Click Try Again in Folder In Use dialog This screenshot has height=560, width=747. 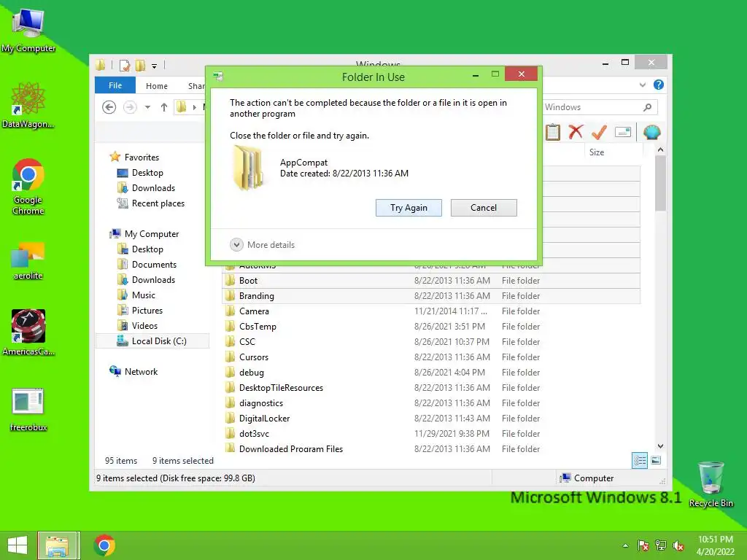pyautogui.click(x=409, y=208)
